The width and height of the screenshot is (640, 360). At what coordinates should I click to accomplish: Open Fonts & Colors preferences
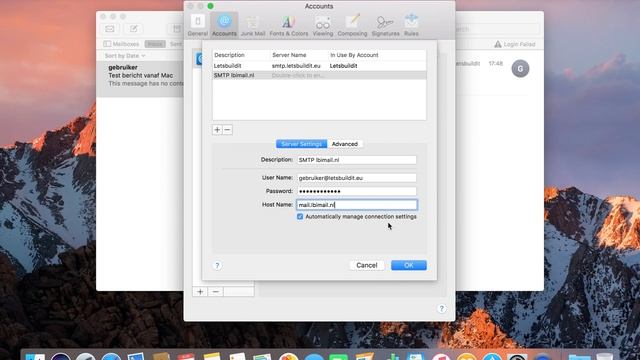(x=289, y=25)
